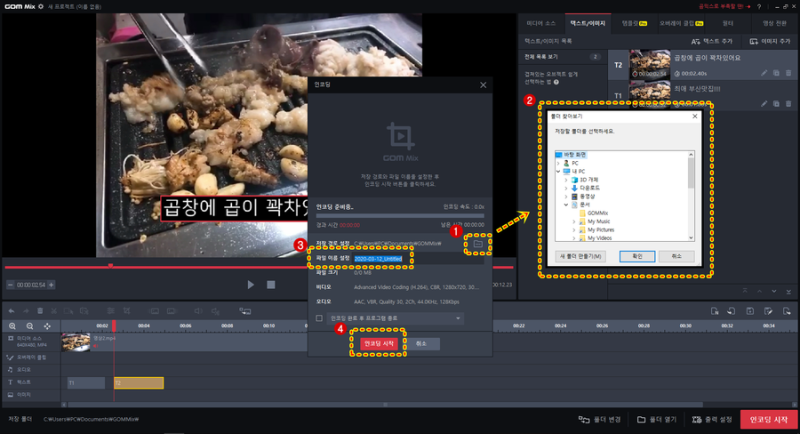Expand the 다운로드 folder node
The image size is (800, 434).
click(566, 188)
